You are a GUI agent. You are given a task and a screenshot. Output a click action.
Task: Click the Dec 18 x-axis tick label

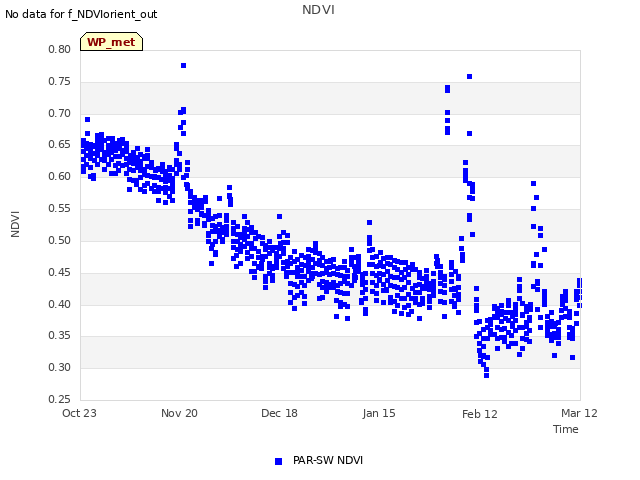279,413
